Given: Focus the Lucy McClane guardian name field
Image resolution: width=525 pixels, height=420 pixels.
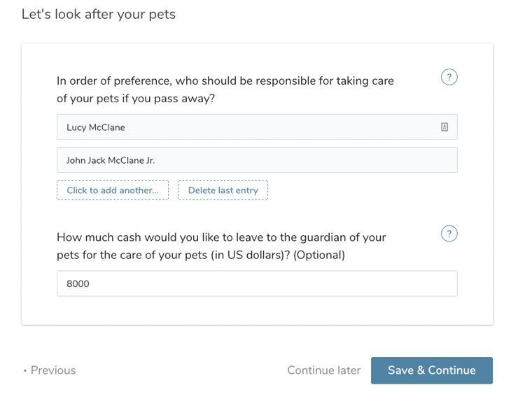Looking at the screenshot, I should click(x=245, y=127).
